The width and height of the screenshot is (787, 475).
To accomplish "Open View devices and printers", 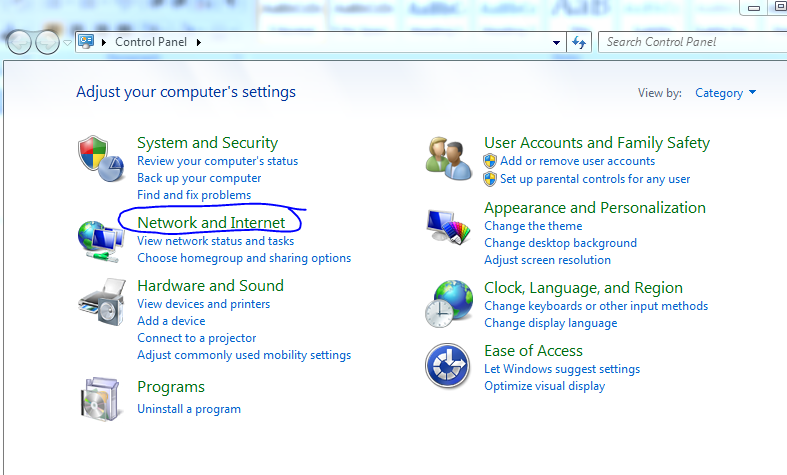I will (x=203, y=304).
